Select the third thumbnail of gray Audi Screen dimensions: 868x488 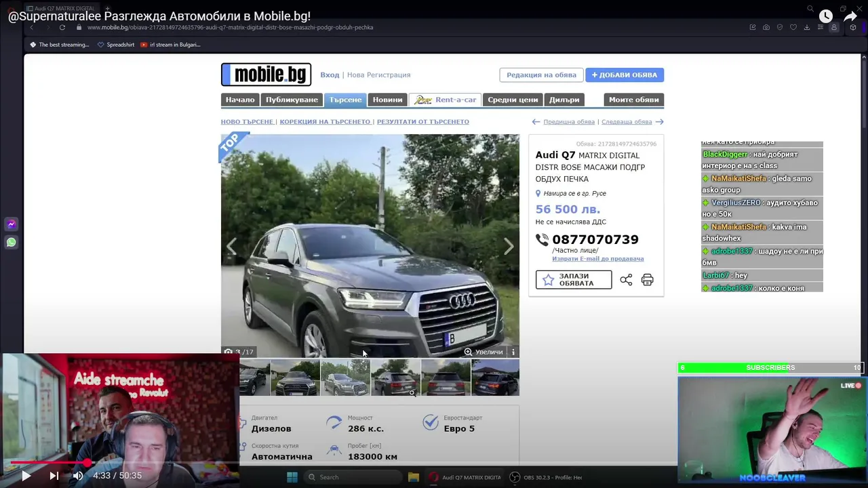pyautogui.click(x=345, y=378)
